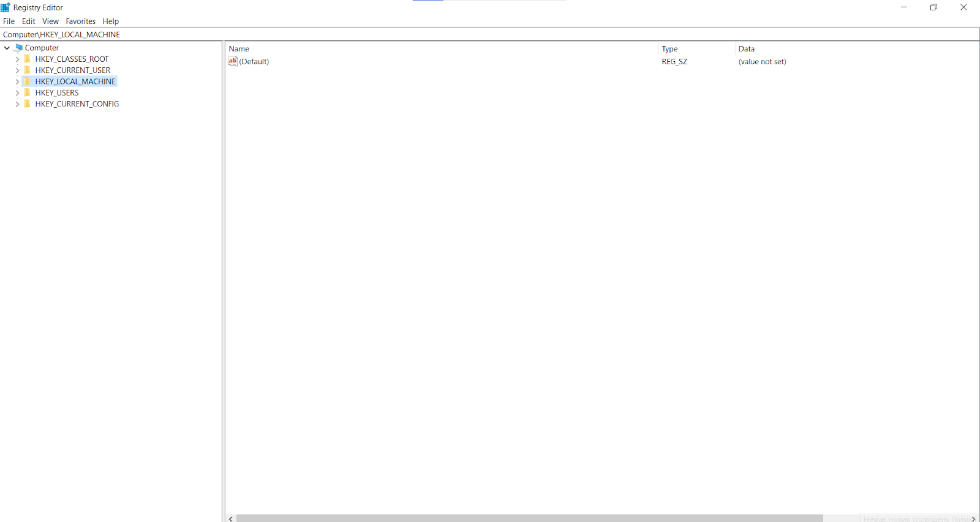Restore down the Registry Editor window
Screen dimensions: 980x522
(933, 7)
